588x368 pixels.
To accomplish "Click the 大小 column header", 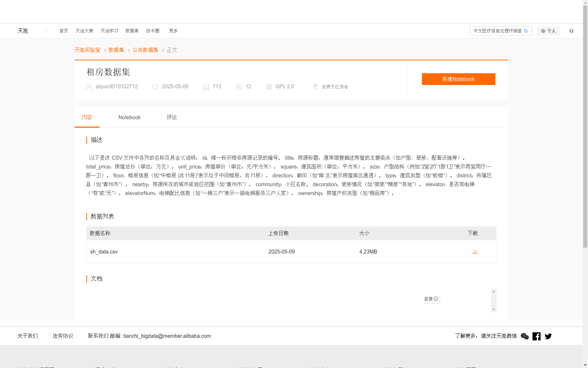I will [x=365, y=233].
